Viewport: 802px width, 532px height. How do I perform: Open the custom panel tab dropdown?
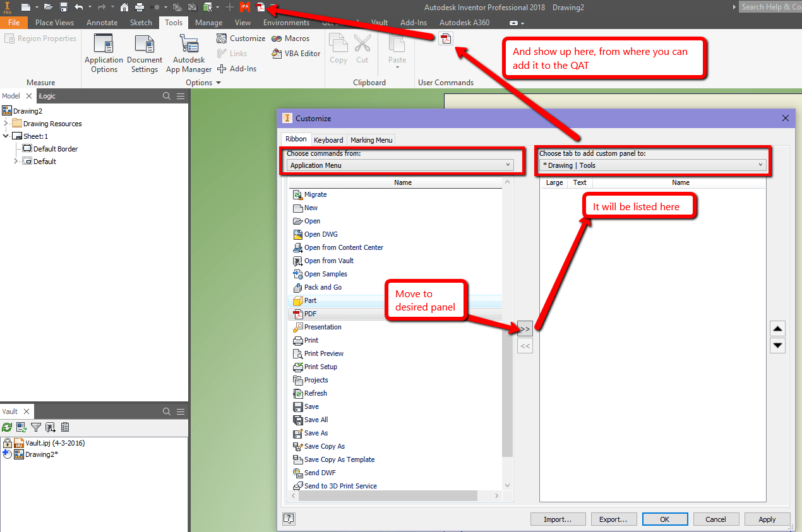[x=761, y=165]
